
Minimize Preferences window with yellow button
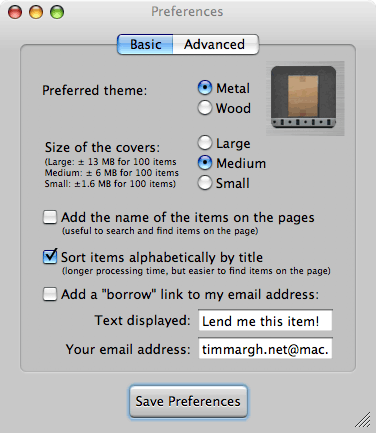pyautogui.click(x=36, y=12)
